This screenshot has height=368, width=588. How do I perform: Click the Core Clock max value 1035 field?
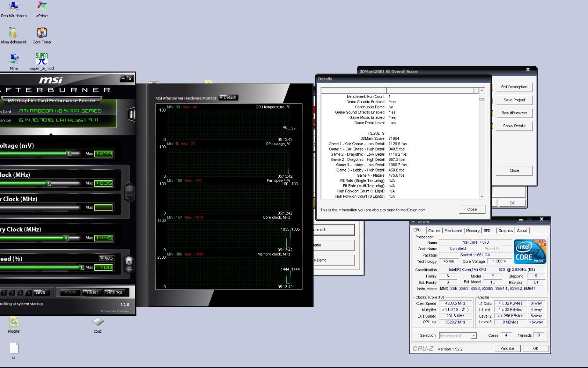[x=104, y=183]
